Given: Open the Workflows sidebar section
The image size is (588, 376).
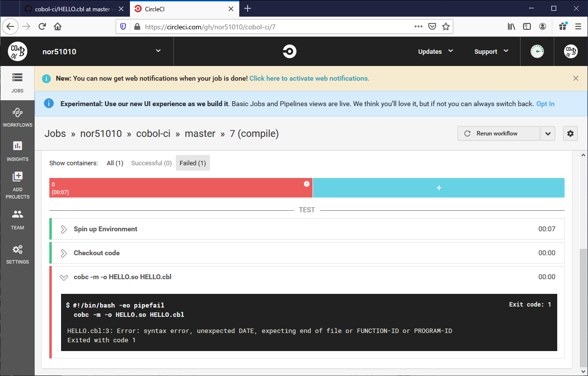Looking at the screenshot, I should pyautogui.click(x=17, y=117).
